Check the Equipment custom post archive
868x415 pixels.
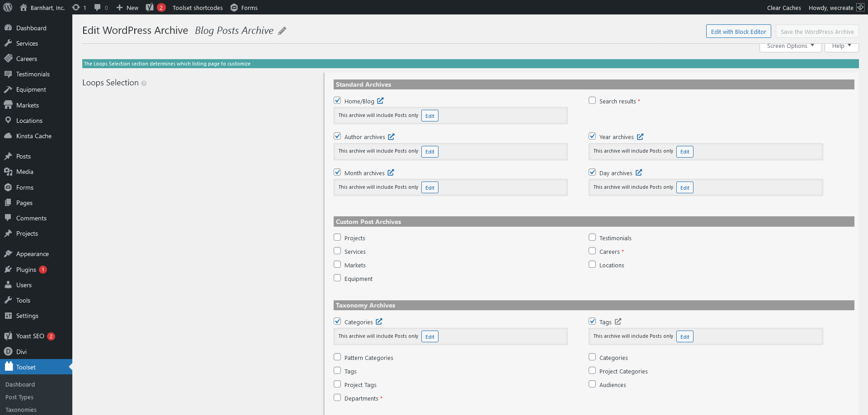click(337, 278)
